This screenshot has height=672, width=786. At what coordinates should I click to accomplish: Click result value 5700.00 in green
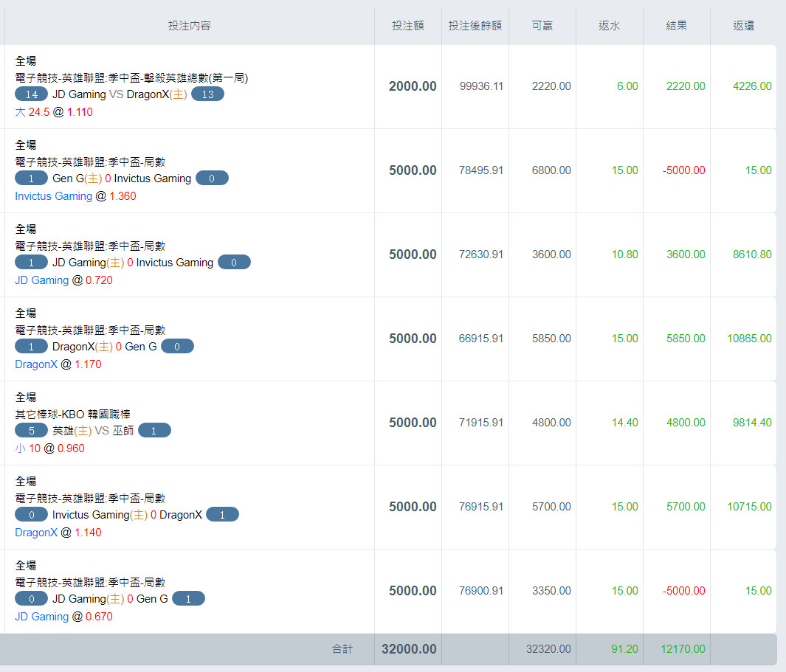point(686,507)
